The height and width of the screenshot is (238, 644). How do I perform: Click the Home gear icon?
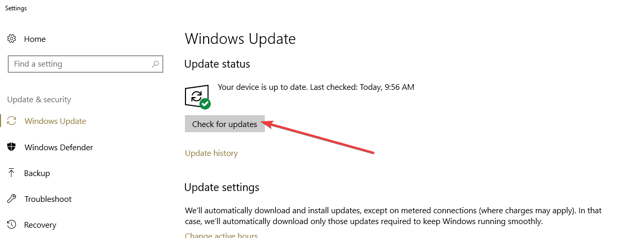(12, 39)
